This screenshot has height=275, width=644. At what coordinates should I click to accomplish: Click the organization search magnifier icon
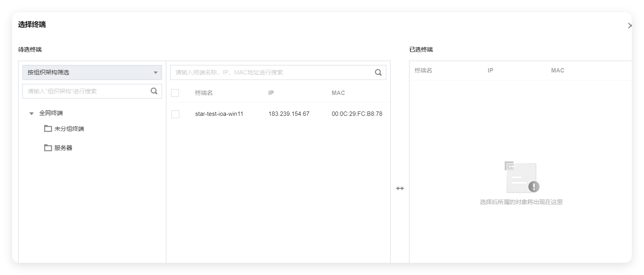154,91
